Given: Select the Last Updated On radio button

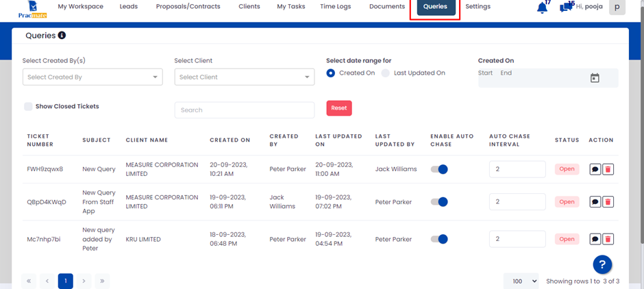Looking at the screenshot, I should coord(385,73).
